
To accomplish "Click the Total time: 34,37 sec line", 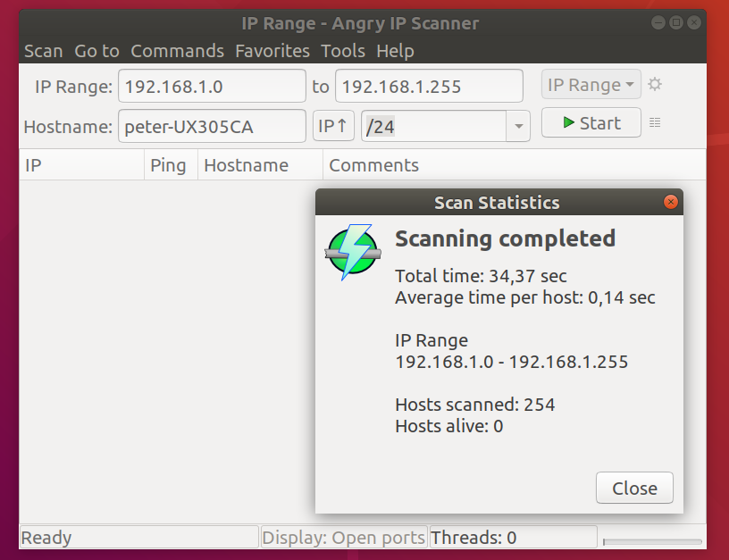I will [x=481, y=276].
